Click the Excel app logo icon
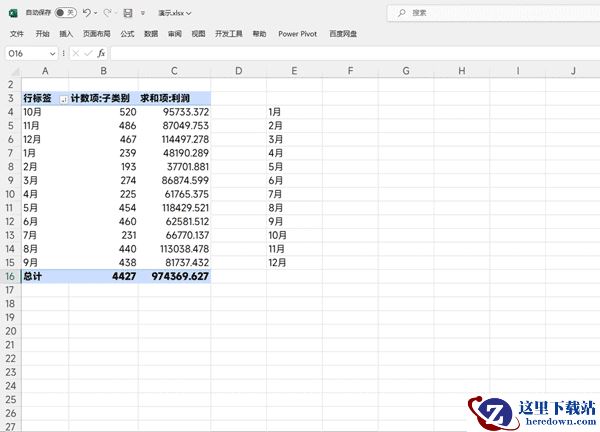The width and height of the screenshot is (600, 432). click(x=13, y=13)
